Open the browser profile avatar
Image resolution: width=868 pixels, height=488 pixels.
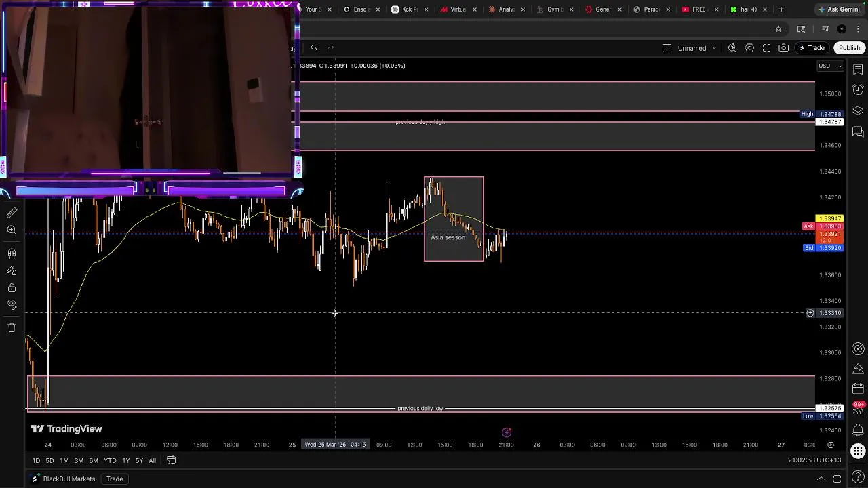point(842,29)
